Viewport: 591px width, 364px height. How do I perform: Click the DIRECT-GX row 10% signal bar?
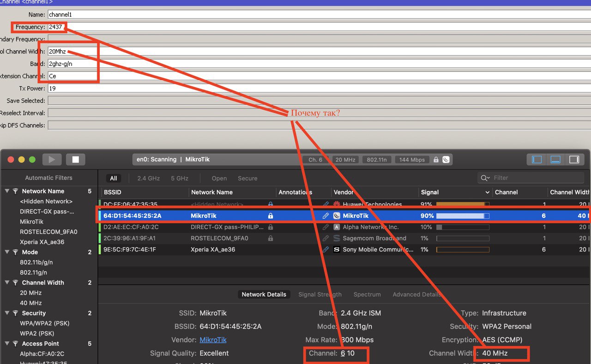pos(463,227)
